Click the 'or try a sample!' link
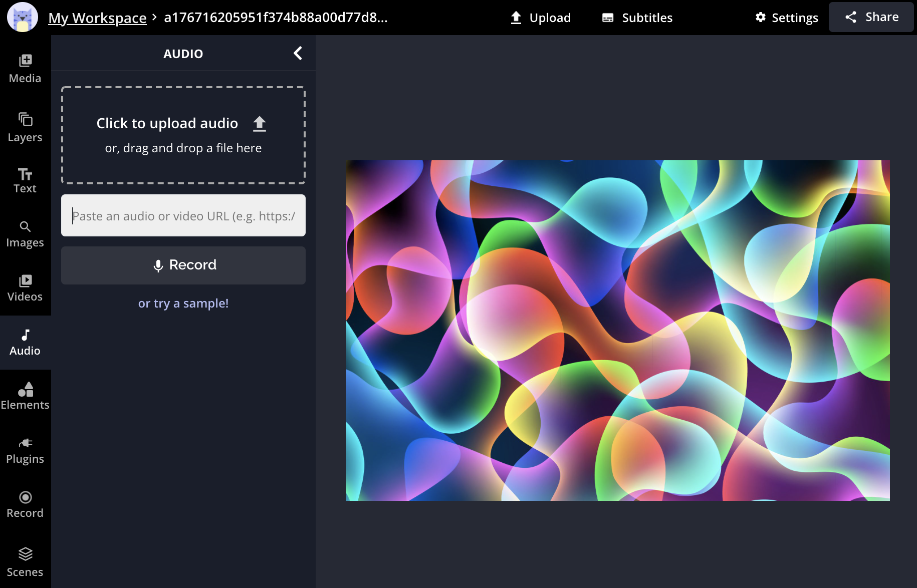The height and width of the screenshot is (588, 917). point(183,304)
